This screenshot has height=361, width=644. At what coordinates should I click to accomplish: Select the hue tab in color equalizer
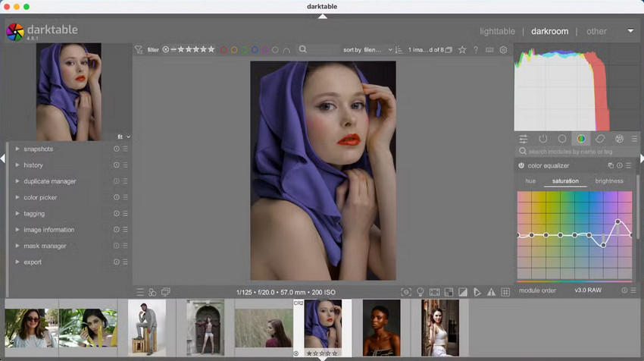(530, 181)
